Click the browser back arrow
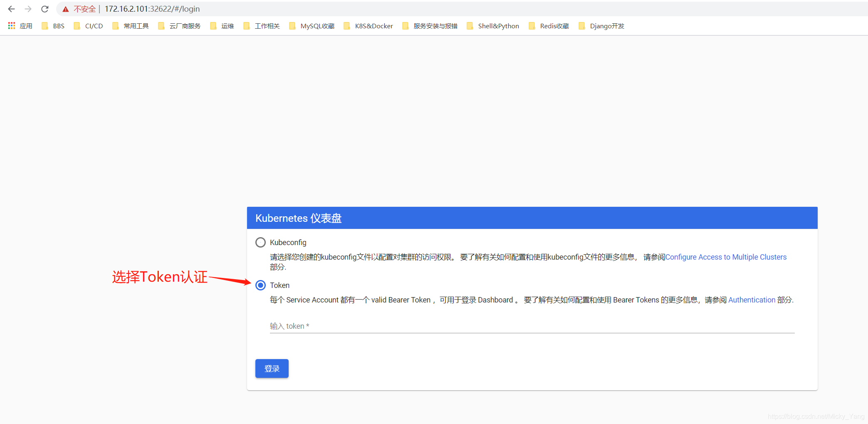The width and height of the screenshot is (868, 424). point(11,9)
